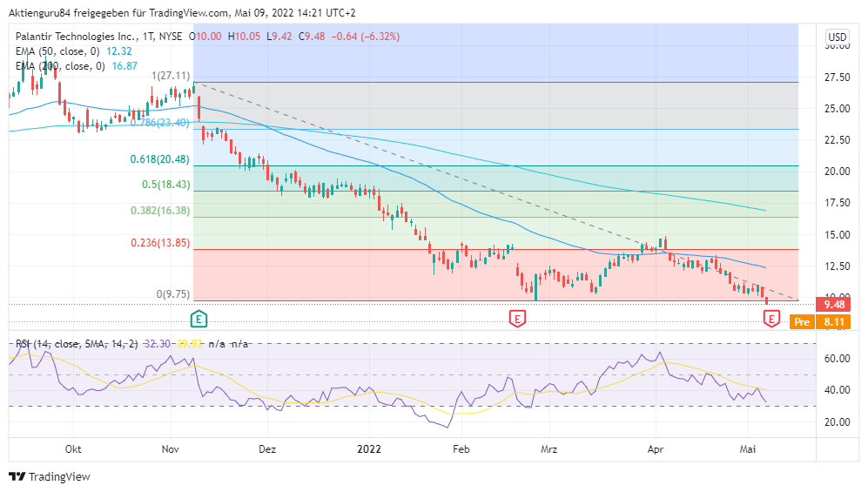Click the Feb date axis label
868x492 pixels.
pos(461,449)
